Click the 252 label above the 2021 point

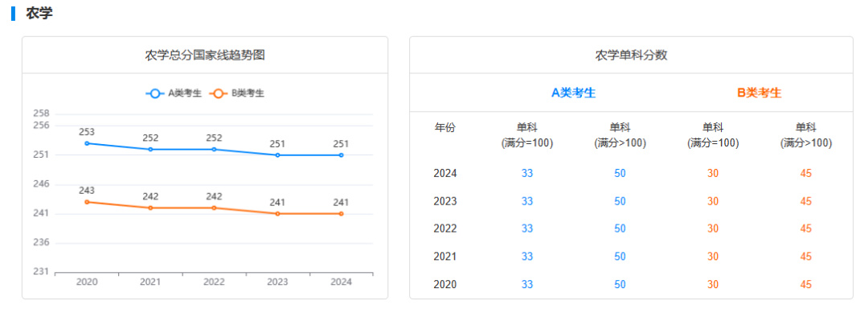click(150, 138)
